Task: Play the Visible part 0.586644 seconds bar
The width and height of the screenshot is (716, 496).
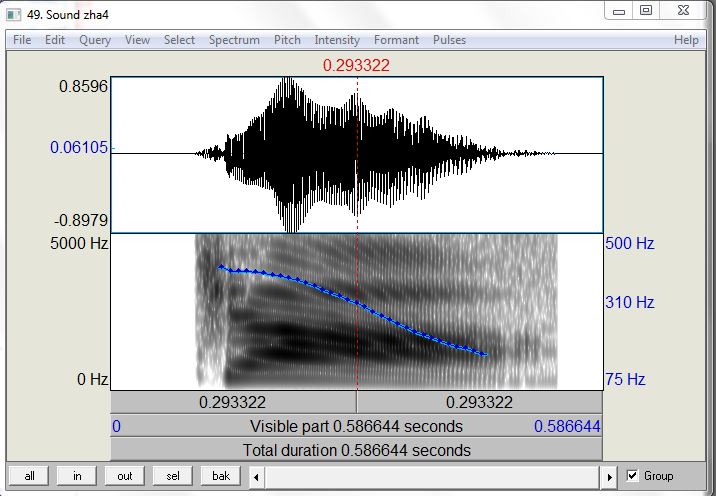Action: pyautogui.click(x=357, y=426)
